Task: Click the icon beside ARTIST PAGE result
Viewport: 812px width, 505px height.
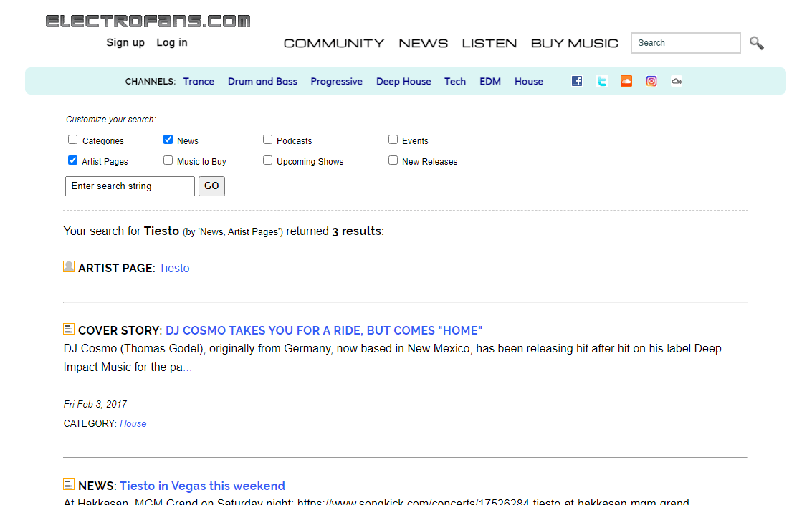Action: pyautogui.click(x=69, y=267)
